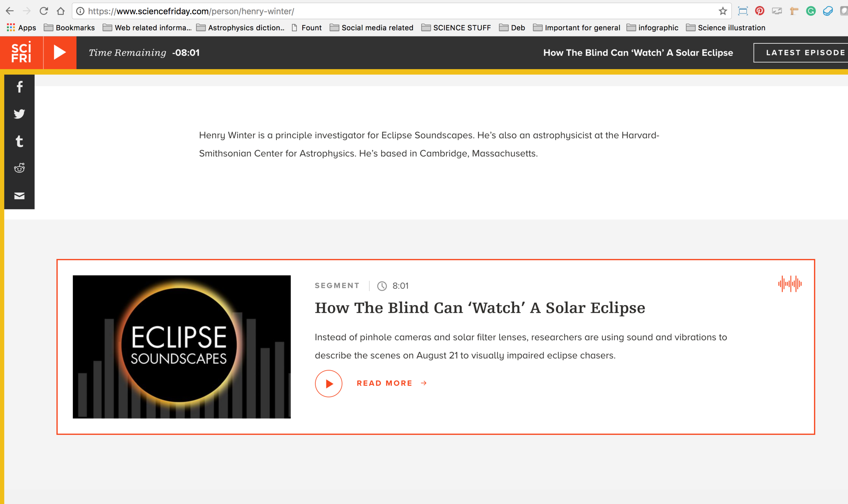
Task: Click the now-playing title in the player bar
Action: click(x=638, y=53)
